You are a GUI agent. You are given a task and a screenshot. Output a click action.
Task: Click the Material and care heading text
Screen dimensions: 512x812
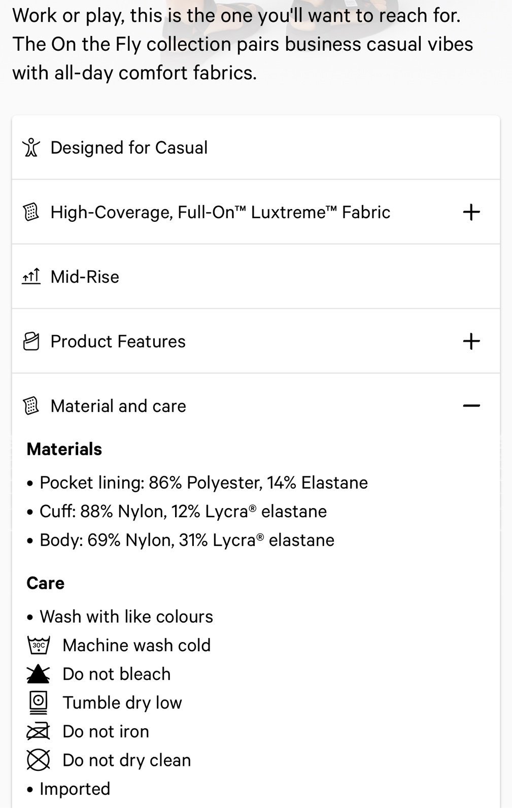pyautogui.click(x=118, y=406)
